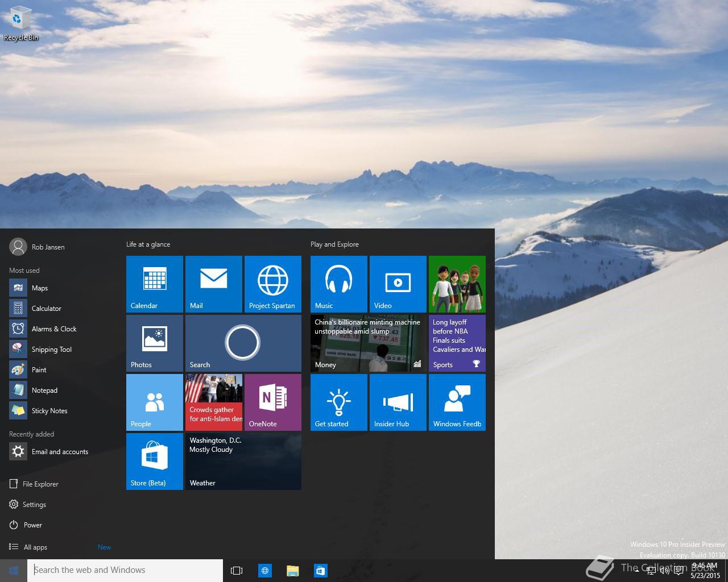The image size is (728, 582).
Task: Click the Task View taskbar icon
Action: click(x=237, y=571)
